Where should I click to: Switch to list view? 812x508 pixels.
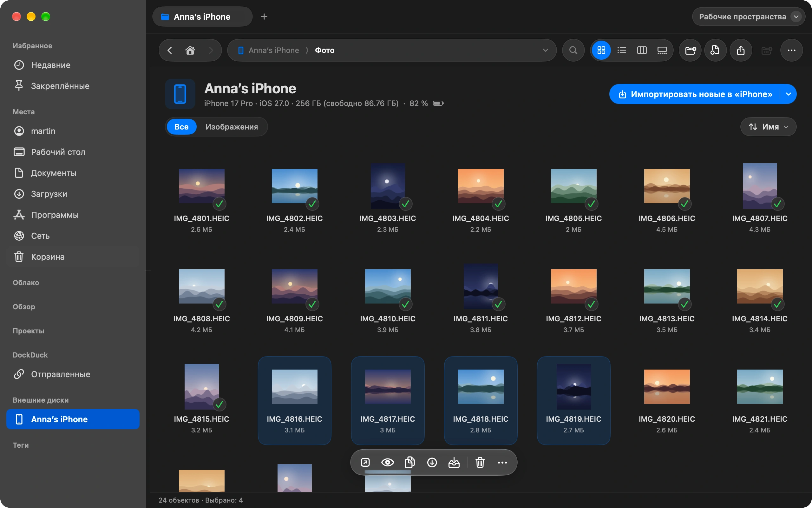(x=622, y=50)
